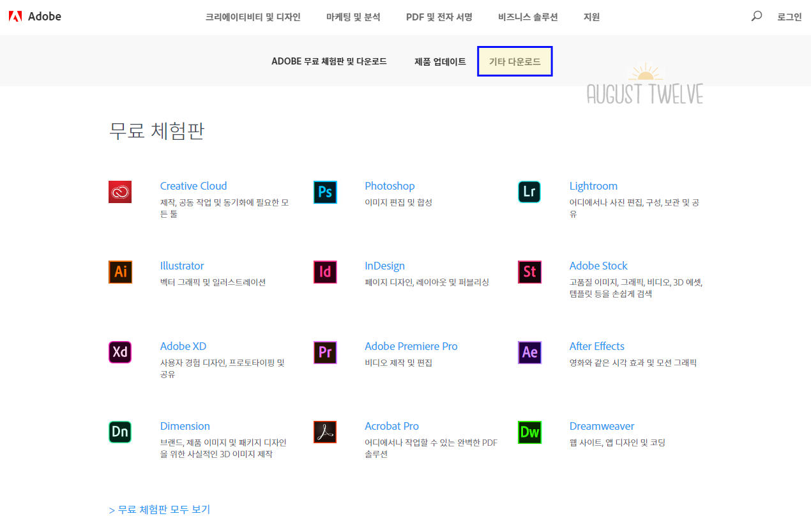
Task: Click the text 비디오 제작 및 편집
Action: [x=398, y=363]
